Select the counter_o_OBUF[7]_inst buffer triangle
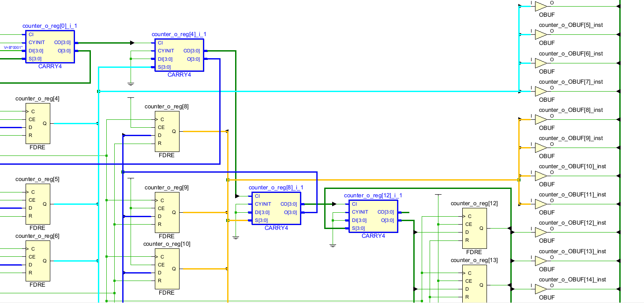Screen dimensions: 644x303 (x=540, y=91)
